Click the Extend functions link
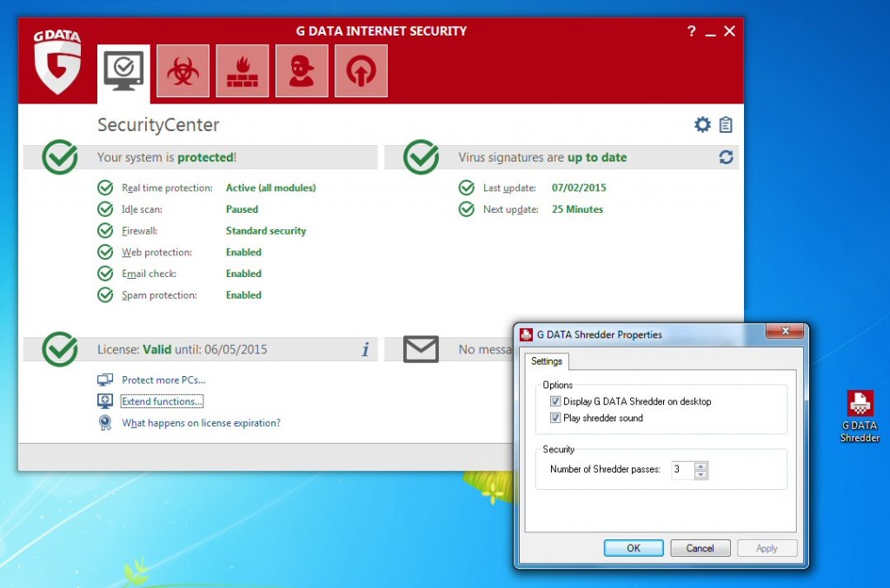 click(x=162, y=401)
